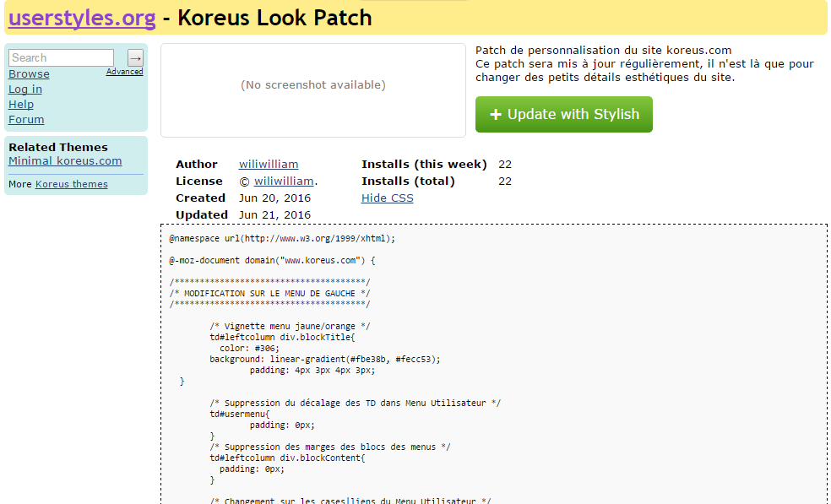Viewport: 831px width, 504px height.
Task: Open author wiliwilliam's profile
Action: [269, 165]
